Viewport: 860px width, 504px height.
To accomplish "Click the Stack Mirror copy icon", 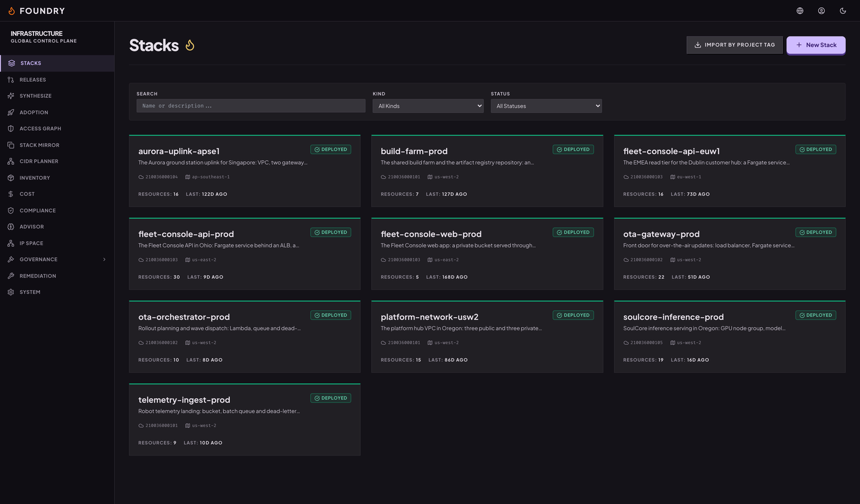I will (11, 145).
